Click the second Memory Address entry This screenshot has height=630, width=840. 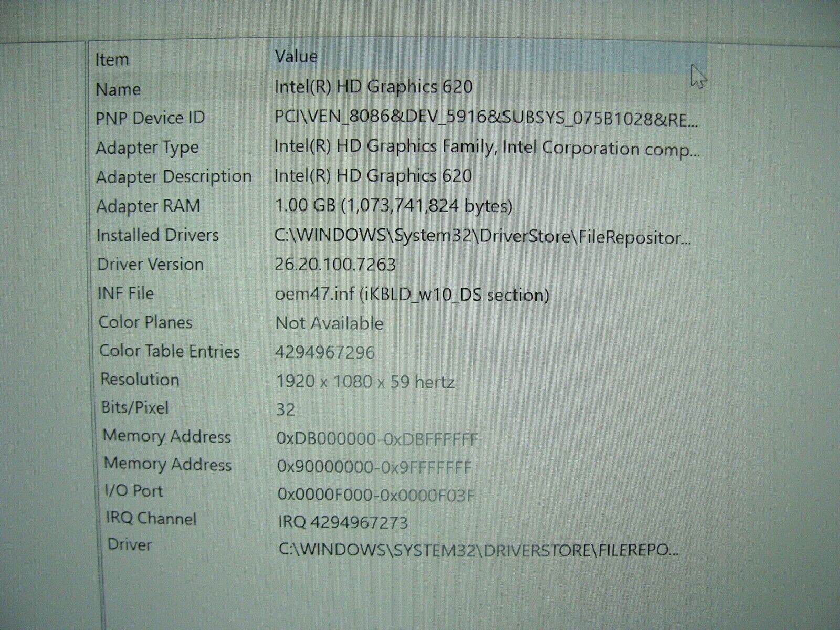tap(374, 466)
